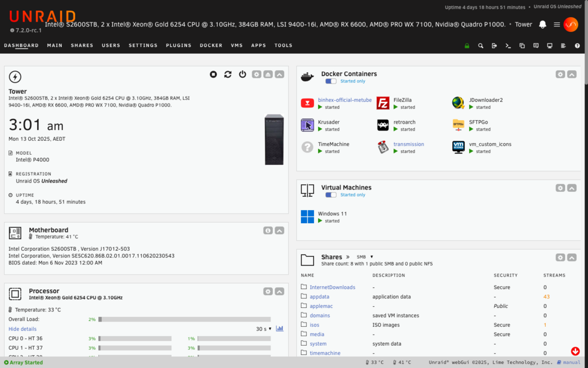This screenshot has width=588, height=368.
Task: Click the help question mark icon
Action: (577, 46)
